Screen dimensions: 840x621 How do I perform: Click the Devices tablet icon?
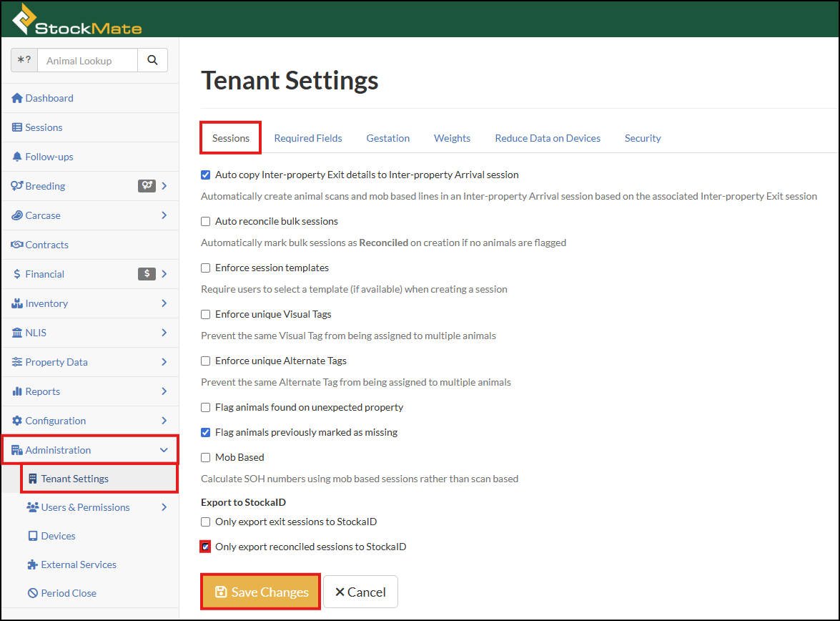[x=33, y=536]
